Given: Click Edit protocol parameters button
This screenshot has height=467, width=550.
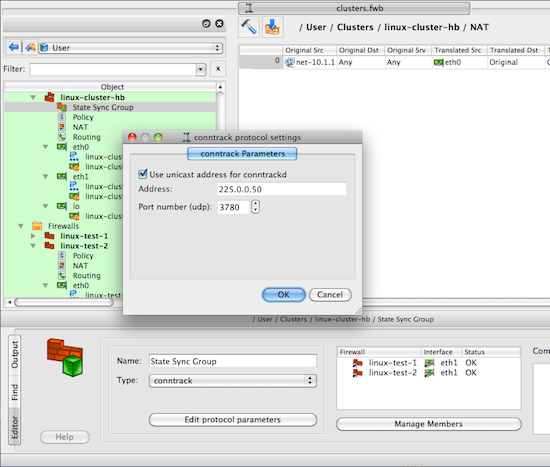Looking at the screenshot, I should [x=233, y=420].
